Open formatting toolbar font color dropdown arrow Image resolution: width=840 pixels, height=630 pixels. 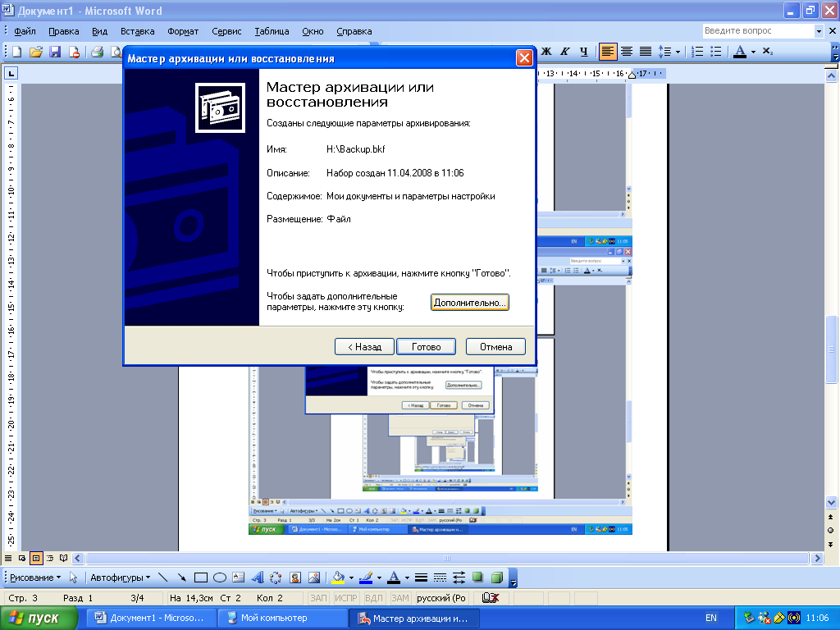[x=753, y=52]
